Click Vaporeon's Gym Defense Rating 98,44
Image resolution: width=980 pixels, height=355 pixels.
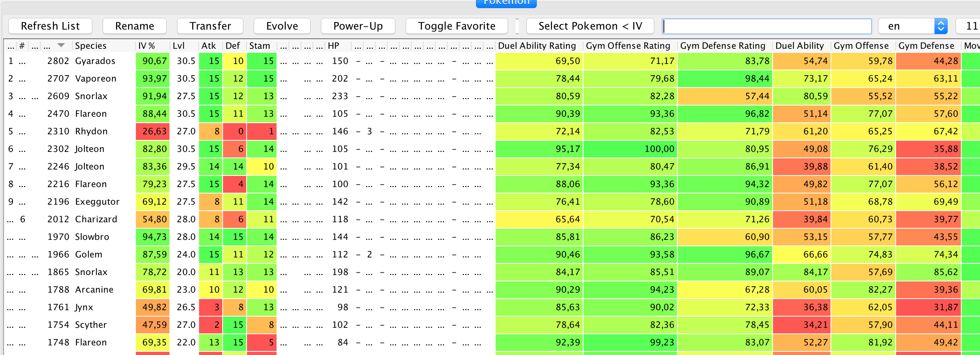coord(725,78)
